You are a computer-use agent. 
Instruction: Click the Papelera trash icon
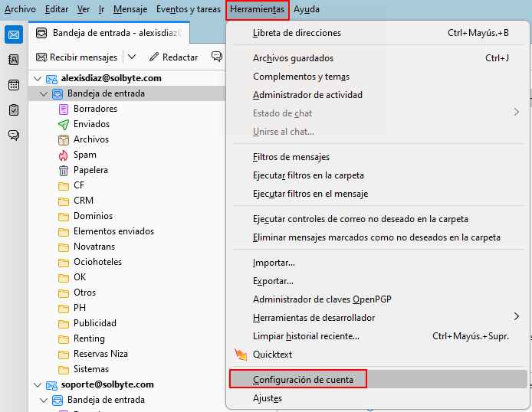coord(64,171)
